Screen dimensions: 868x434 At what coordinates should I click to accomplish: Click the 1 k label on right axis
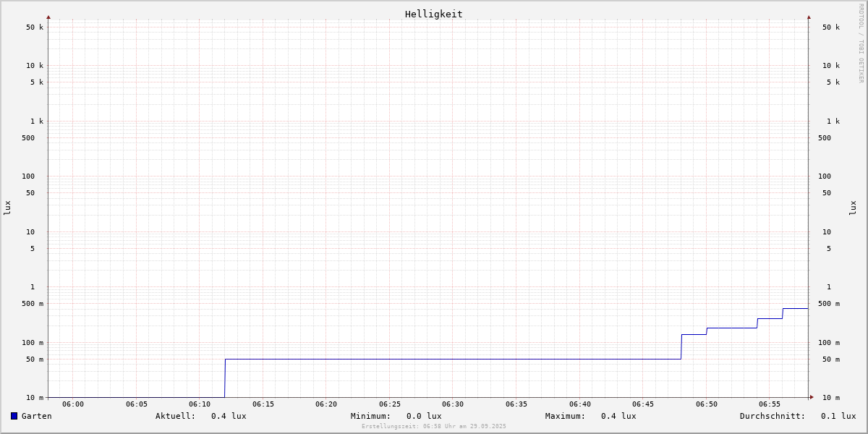[833, 122]
